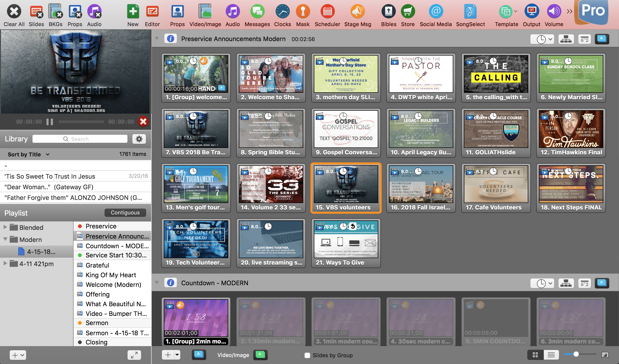Image resolution: width=619 pixels, height=364 pixels.
Task: Open add-playlist plus dropdown
Action: point(18,355)
